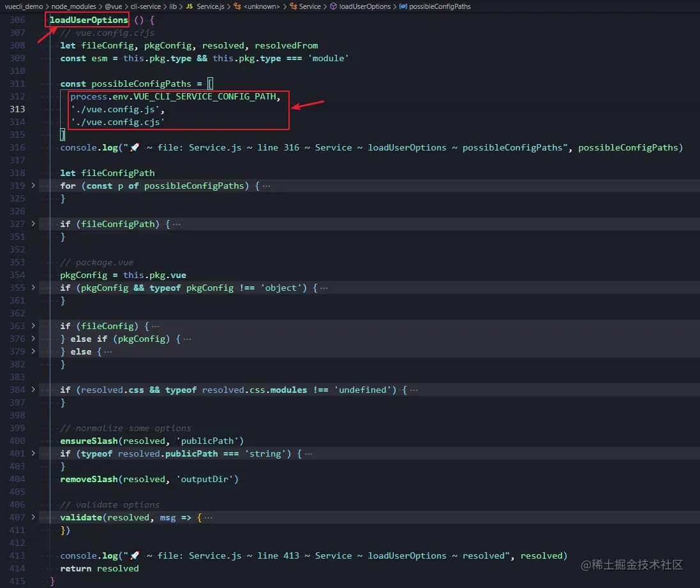This screenshot has width=700, height=588.
Task: Click the method cube icon before loadUserOptions
Action: (334, 6)
